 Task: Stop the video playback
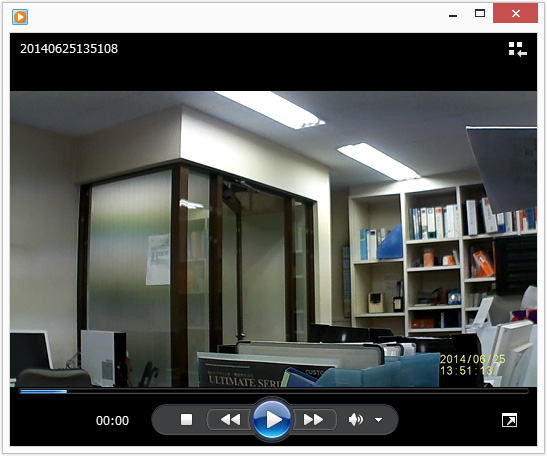pyautogui.click(x=186, y=419)
